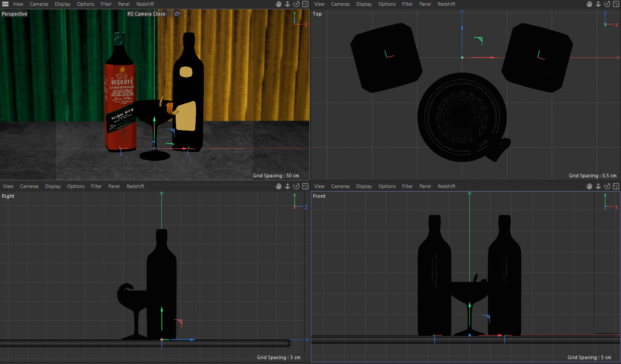Click the zoom arrows icon in Perspective viewport
Image resolution: width=621 pixels, height=364 pixels.
288,4
